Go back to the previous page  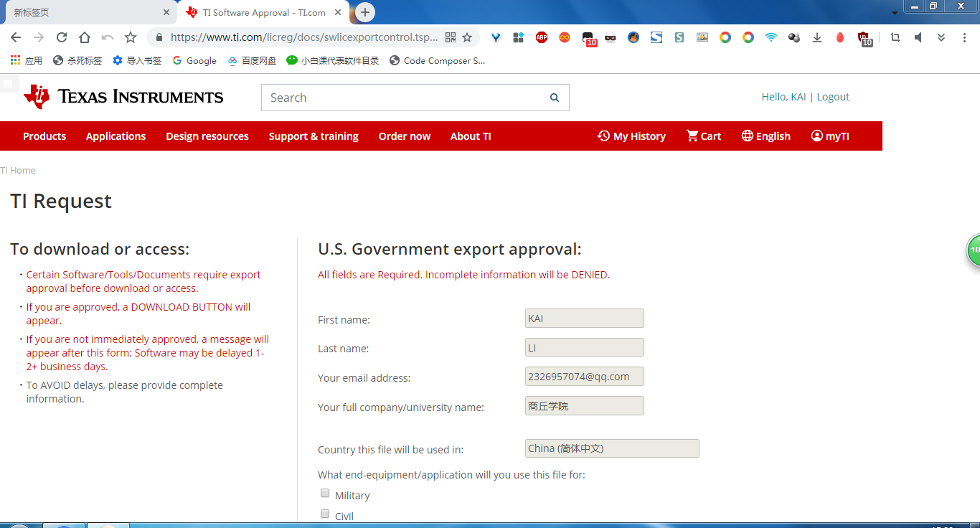16,37
